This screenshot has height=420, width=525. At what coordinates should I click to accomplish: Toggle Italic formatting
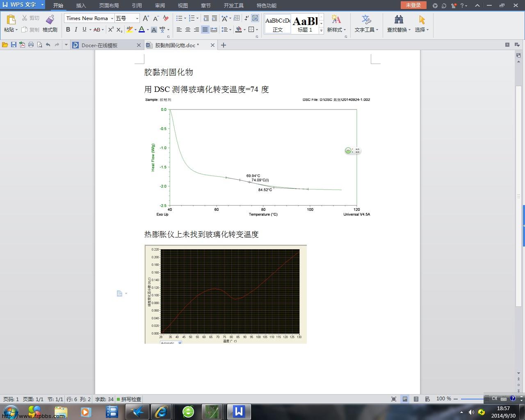tap(76, 30)
